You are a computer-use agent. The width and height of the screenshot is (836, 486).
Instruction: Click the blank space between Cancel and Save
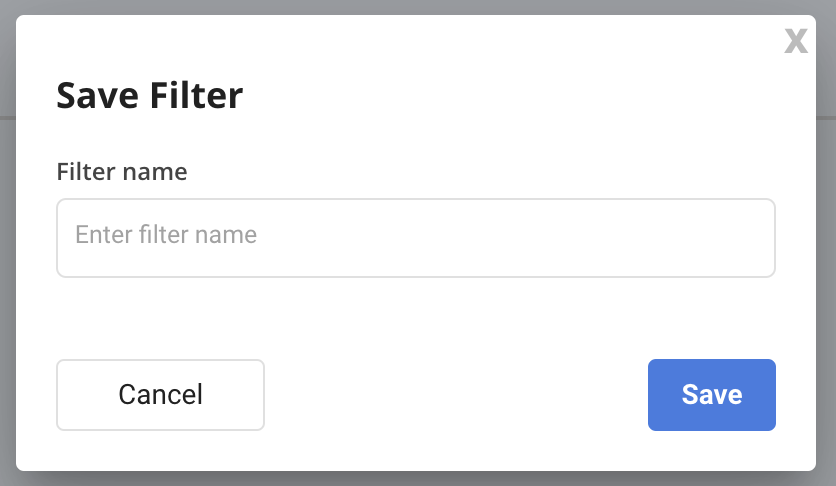[x=456, y=395]
